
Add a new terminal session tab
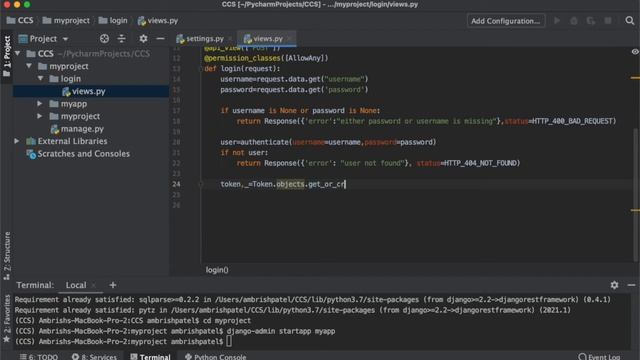[x=113, y=285]
